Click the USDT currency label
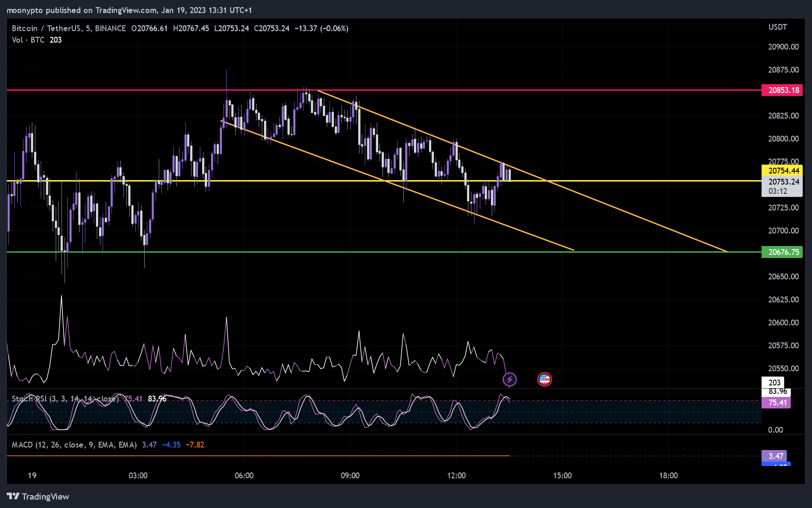The width and height of the screenshot is (812, 508). (x=778, y=27)
